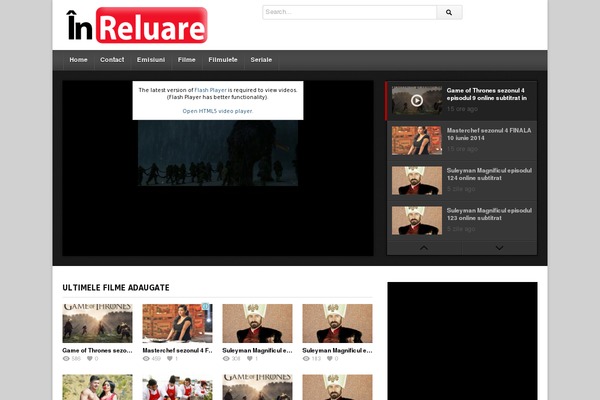Open the Filme menu item
This screenshot has width=600, height=400.
point(187,60)
